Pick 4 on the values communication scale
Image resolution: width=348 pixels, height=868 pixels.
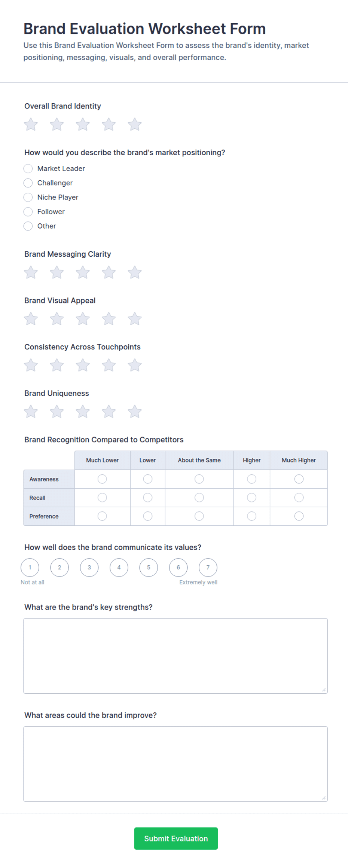tap(119, 567)
